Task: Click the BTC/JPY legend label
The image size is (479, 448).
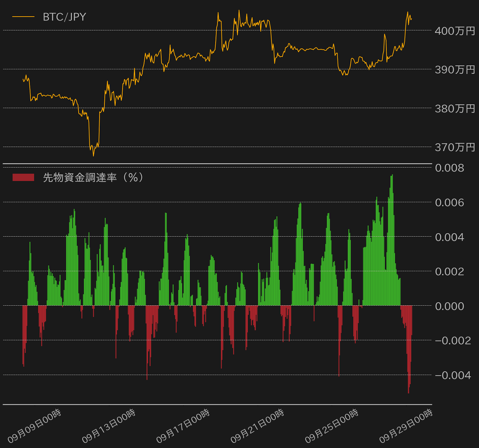Action: [64, 17]
